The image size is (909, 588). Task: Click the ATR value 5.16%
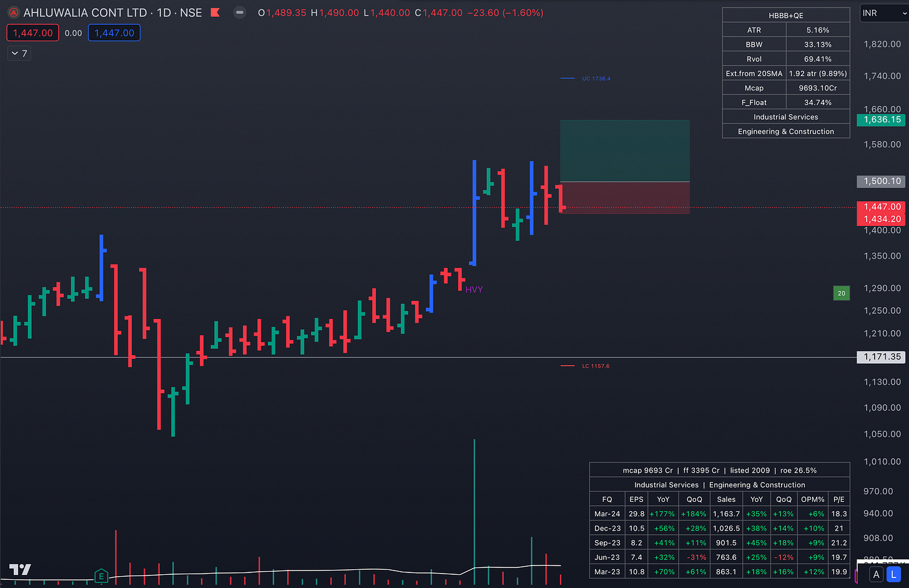[x=818, y=30]
